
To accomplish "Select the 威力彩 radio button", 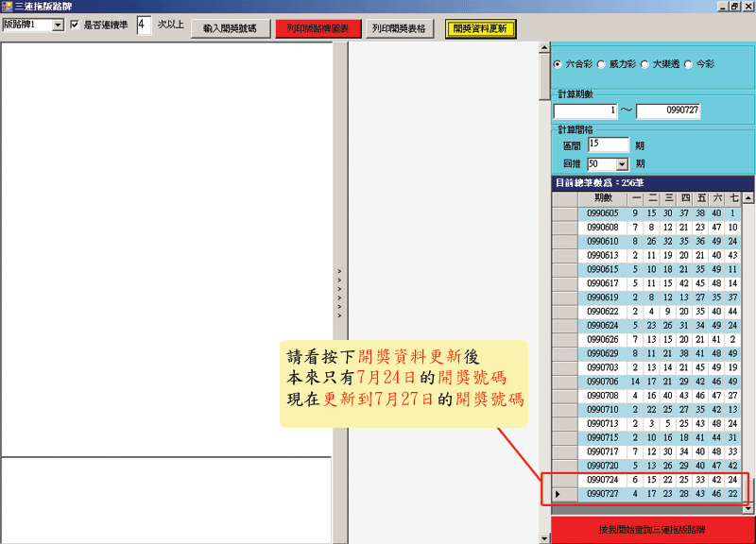I will 601,65.
